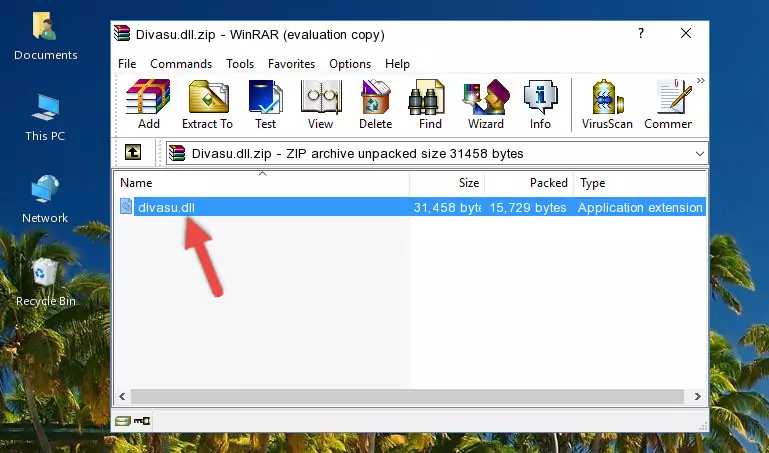The width and height of the screenshot is (769, 453).
Task: Open the Options menu
Action: tap(350, 64)
